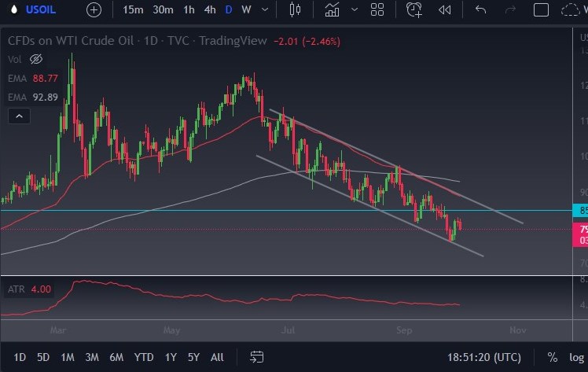Toggle percent scale on the price axis
The height and width of the screenshot is (372, 588).
click(x=553, y=357)
